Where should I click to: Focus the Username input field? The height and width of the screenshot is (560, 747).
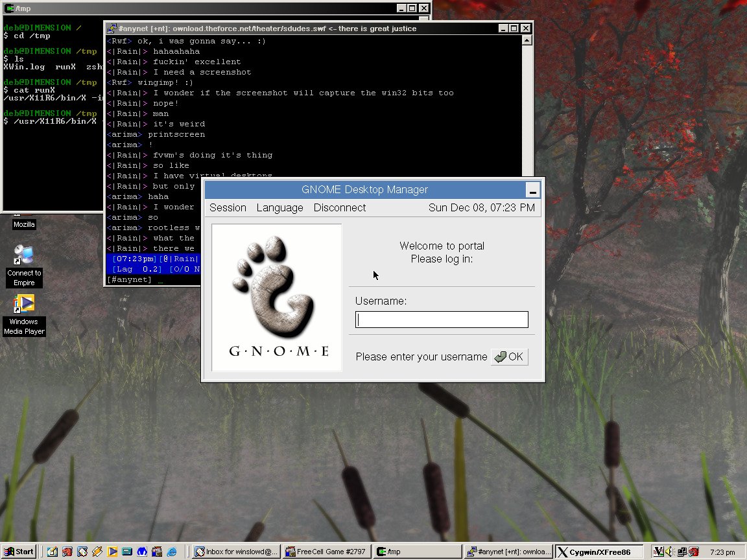tap(442, 320)
